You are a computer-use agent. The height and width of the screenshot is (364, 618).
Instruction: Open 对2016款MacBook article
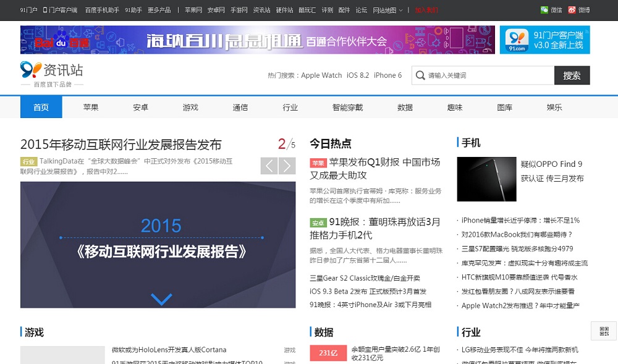[516, 234]
